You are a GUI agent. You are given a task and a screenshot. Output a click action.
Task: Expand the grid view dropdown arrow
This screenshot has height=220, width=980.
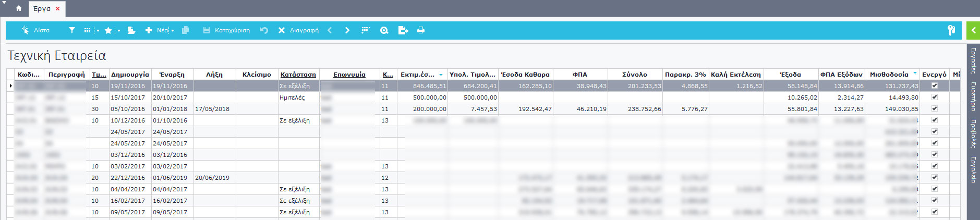pos(98,31)
